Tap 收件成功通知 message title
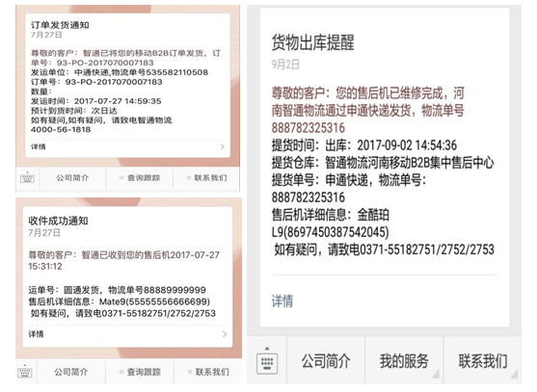The width and height of the screenshot is (537, 392). (58, 221)
